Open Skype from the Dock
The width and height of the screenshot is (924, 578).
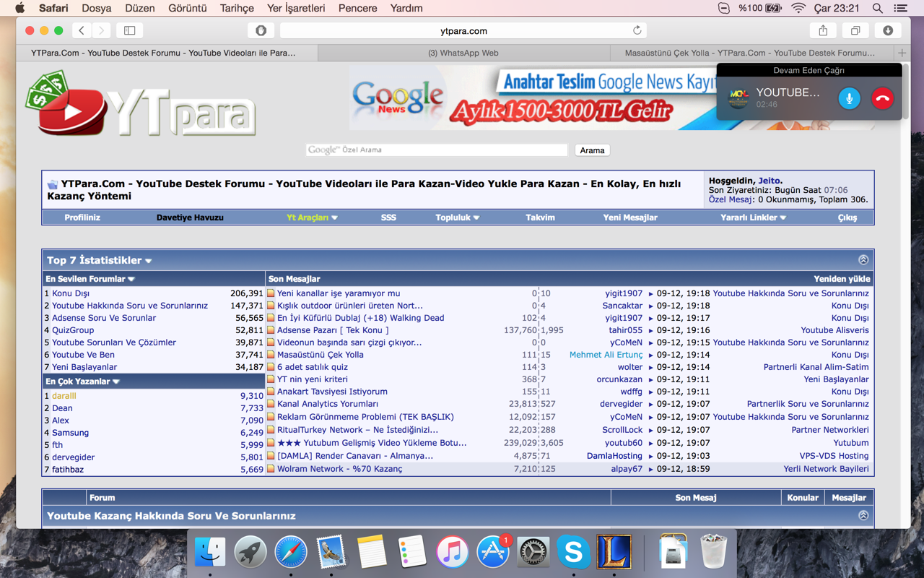(574, 553)
